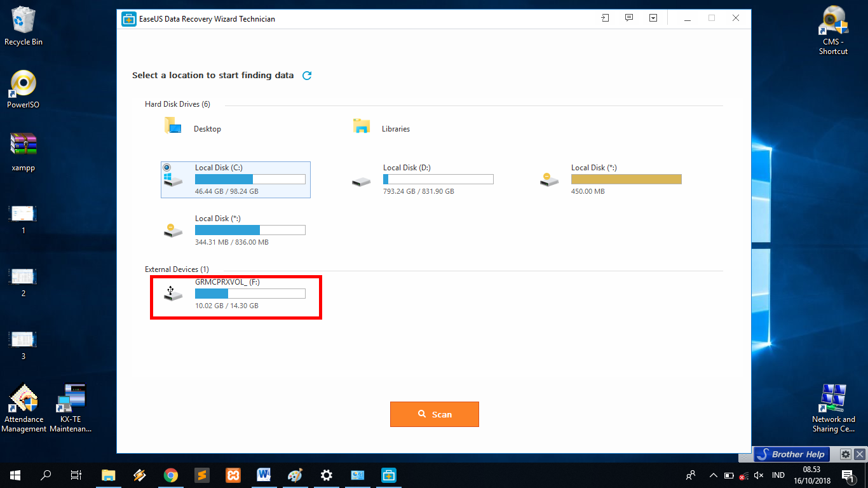
Task: Select Local Disk (C:) drive
Action: point(236,180)
